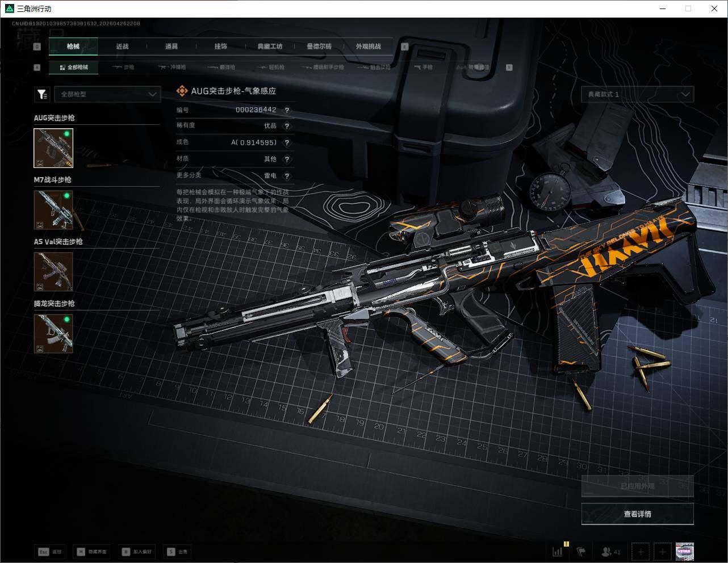Switch to the 典藏工坊 tab
Viewport: 728px width, 563px height.
(270, 47)
